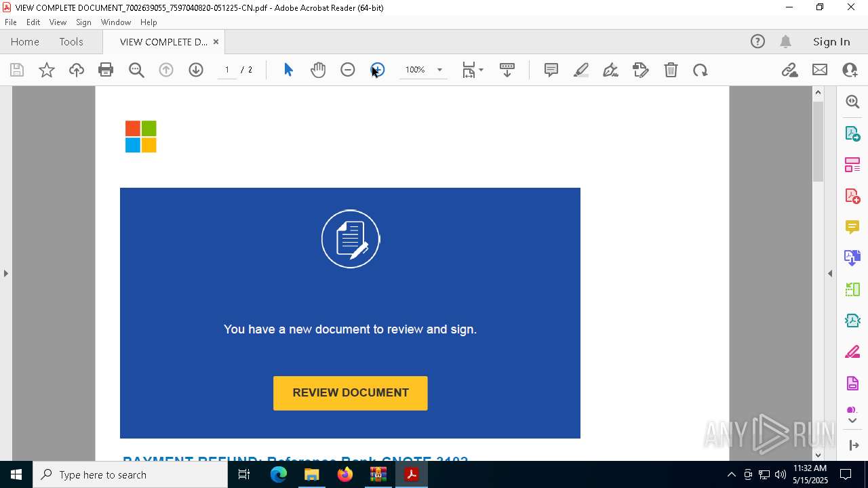Open the Window menu

point(116,22)
